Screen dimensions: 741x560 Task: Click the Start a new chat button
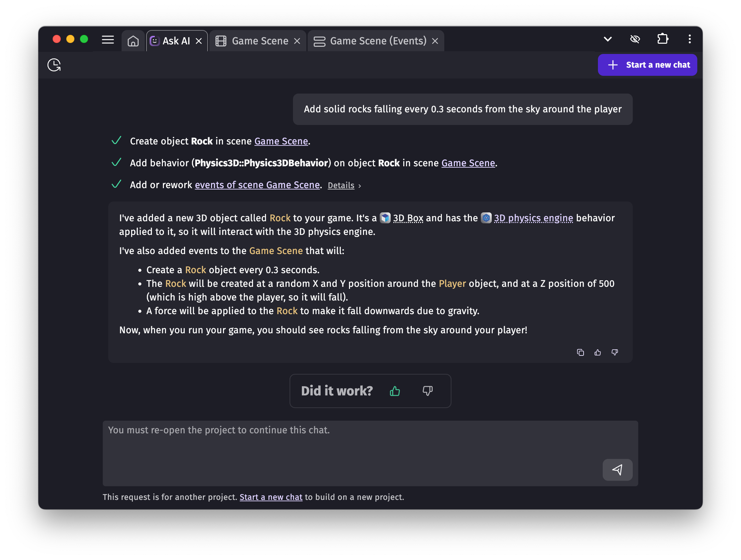point(647,65)
